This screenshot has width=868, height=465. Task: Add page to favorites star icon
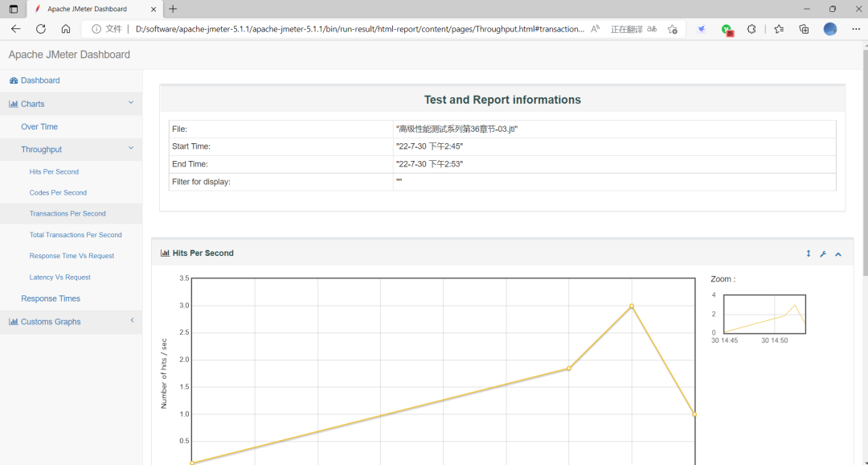coord(672,29)
